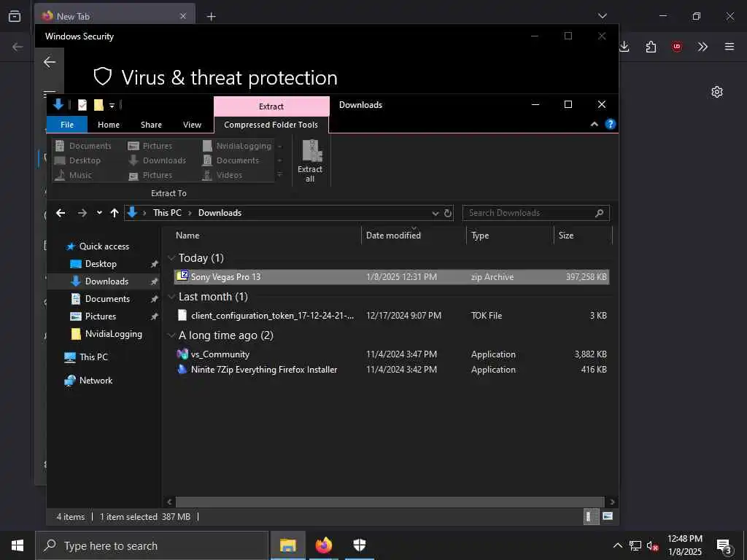Viewport: 747px width, 560px height.
Task: Select Documents in the navigation pane
Action: (107, 299)
